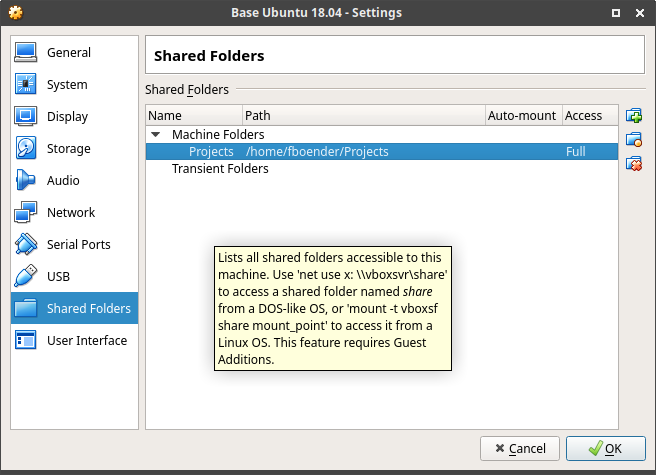Viewport: 656px width, 475px height.
Task: Open the USB settings label
Action: coord(58,276)
